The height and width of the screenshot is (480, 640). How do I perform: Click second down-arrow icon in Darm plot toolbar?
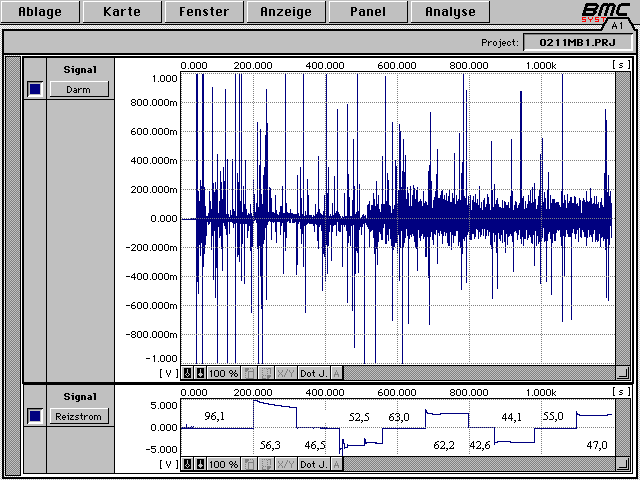point(200,373)
